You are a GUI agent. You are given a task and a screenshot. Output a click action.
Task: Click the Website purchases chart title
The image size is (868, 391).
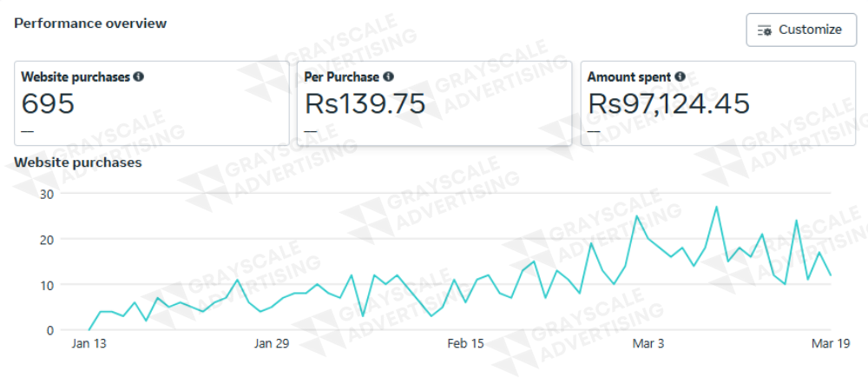click(78, 162)
